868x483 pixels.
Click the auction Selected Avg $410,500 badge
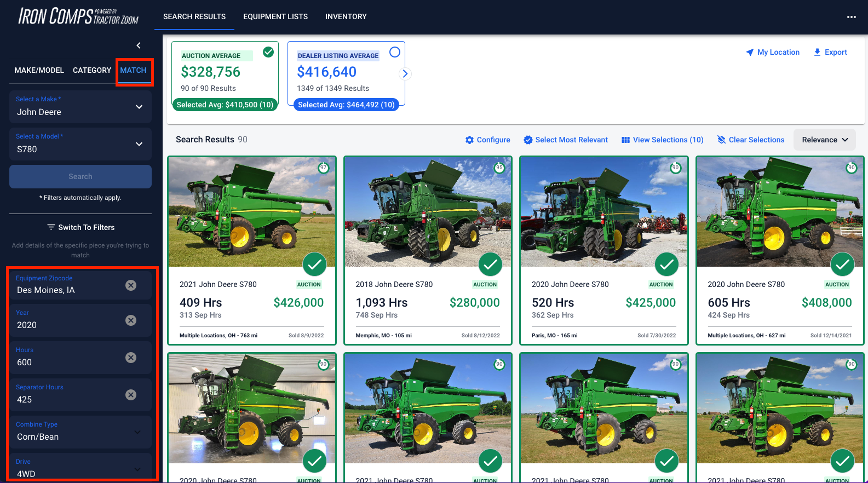(225, 105)
